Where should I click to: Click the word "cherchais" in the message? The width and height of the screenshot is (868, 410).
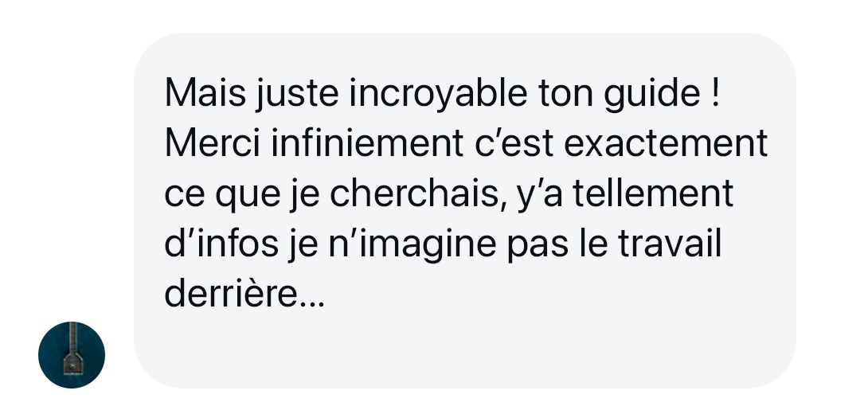(x=415, y=194)
